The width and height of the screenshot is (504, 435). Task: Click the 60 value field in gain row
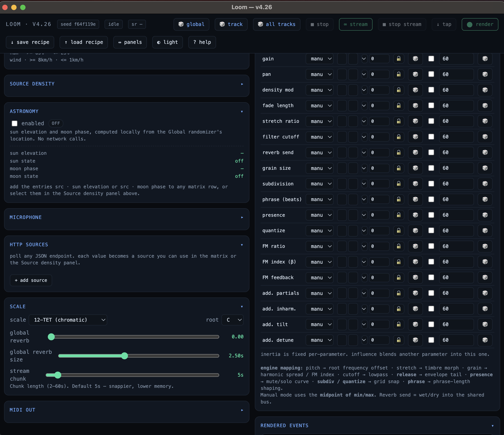click(x=456, y=59)
